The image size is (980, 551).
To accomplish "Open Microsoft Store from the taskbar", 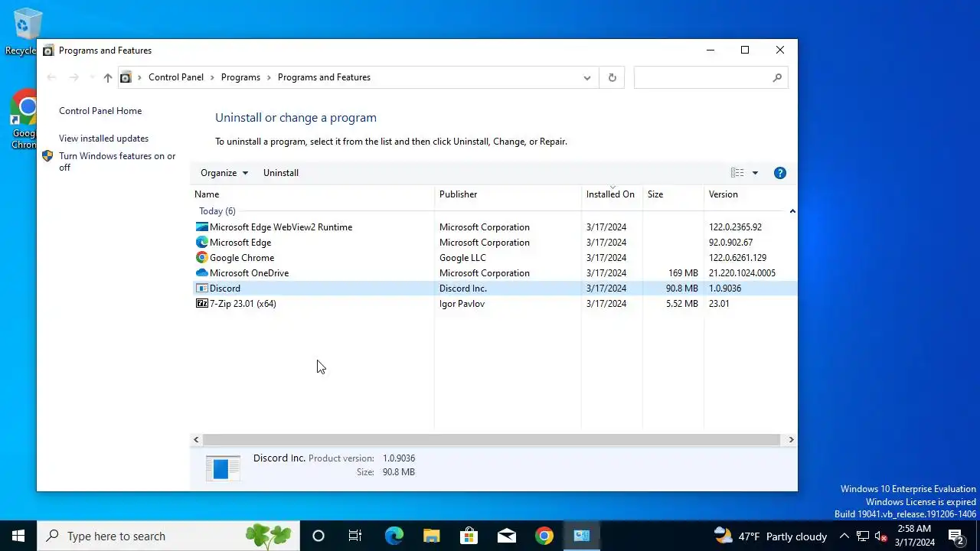I will tap(469, 536).
